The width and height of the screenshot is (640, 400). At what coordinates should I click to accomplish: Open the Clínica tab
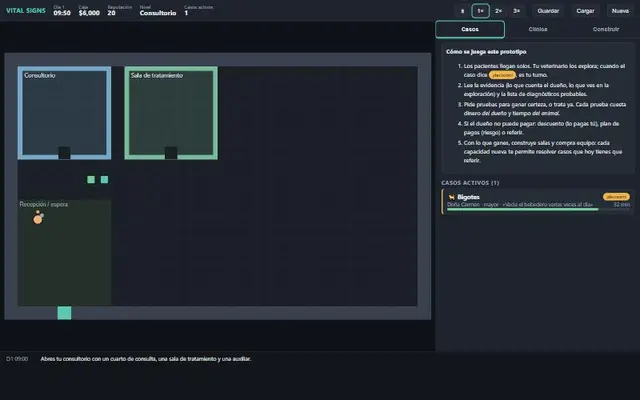click(x=538, y=29)
